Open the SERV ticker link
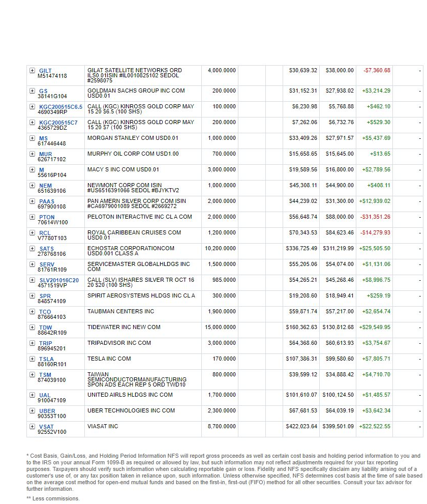The image size is (427, 504). 47,264
